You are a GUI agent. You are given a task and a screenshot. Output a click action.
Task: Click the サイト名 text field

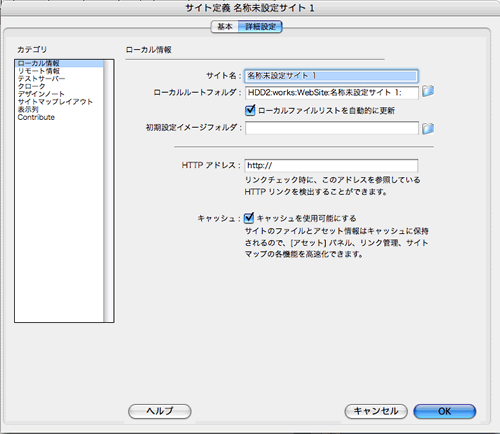331,76
